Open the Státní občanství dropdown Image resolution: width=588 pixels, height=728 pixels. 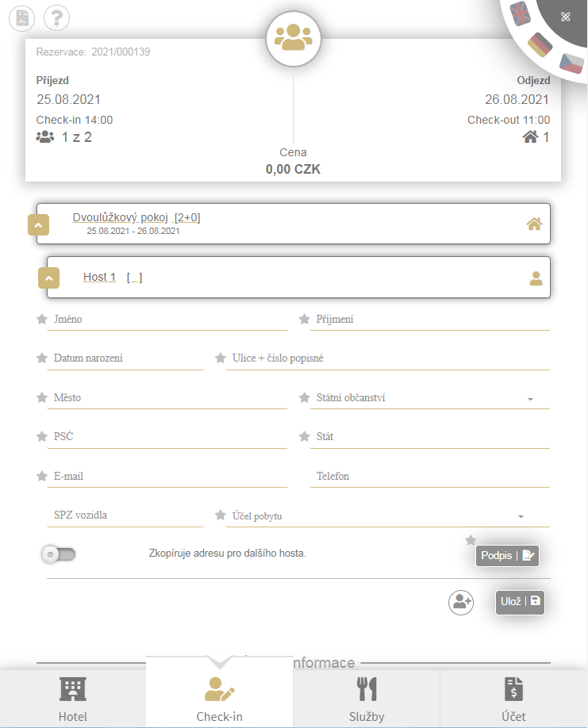530,399
